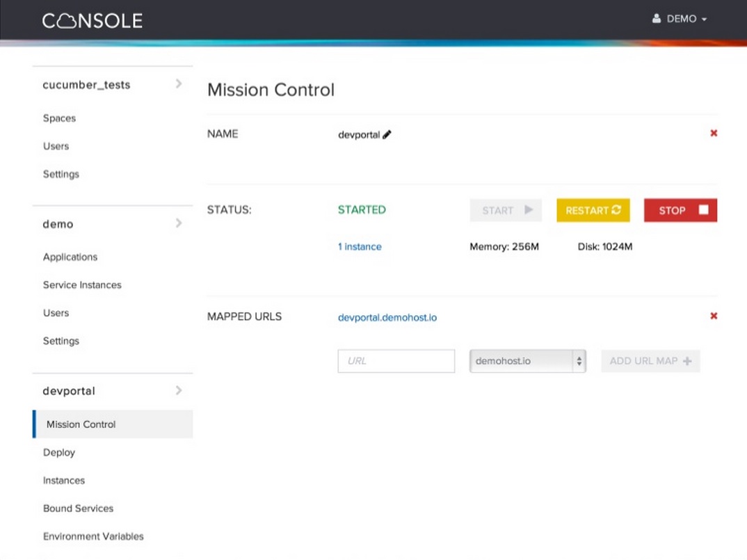Open Users under cucumber_tests
The width and height of the screenshot is (747, 560).
coord(56,146)
